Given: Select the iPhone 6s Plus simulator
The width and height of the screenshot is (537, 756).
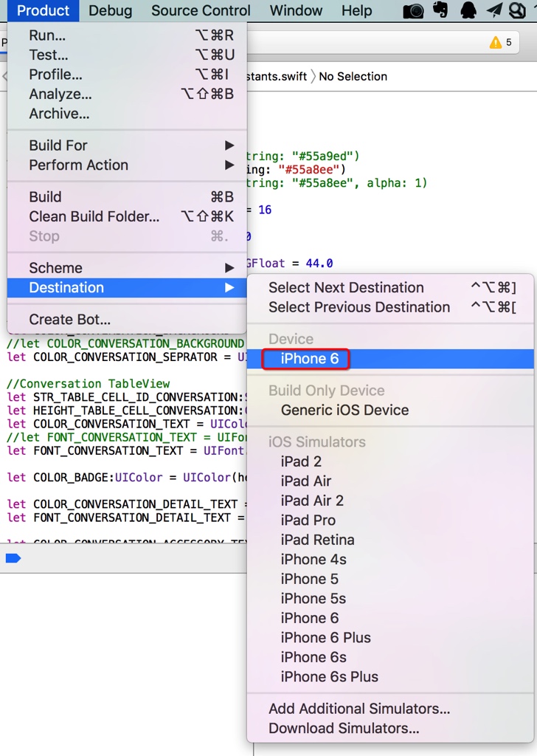Looking at the screenshot, I should pos(329,677).
